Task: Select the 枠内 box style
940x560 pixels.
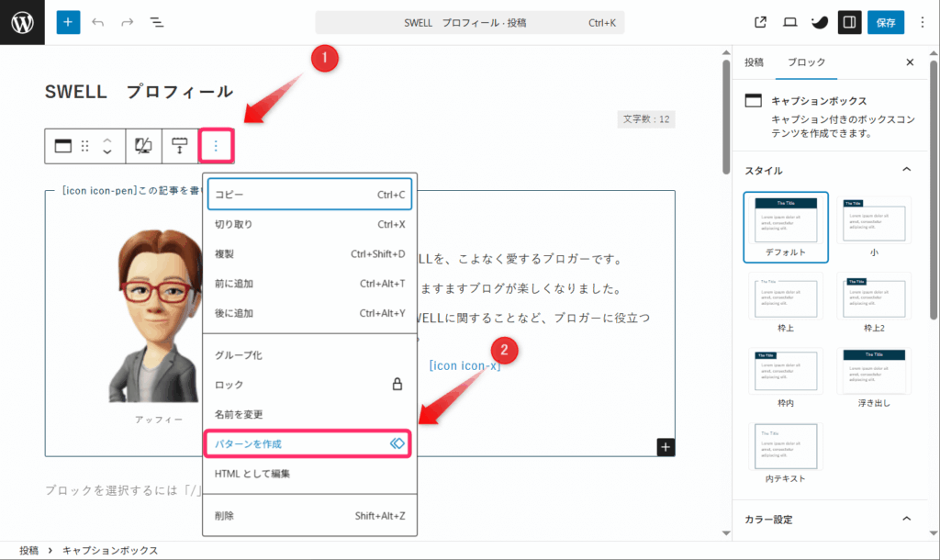Action: [x=786, y=377]
